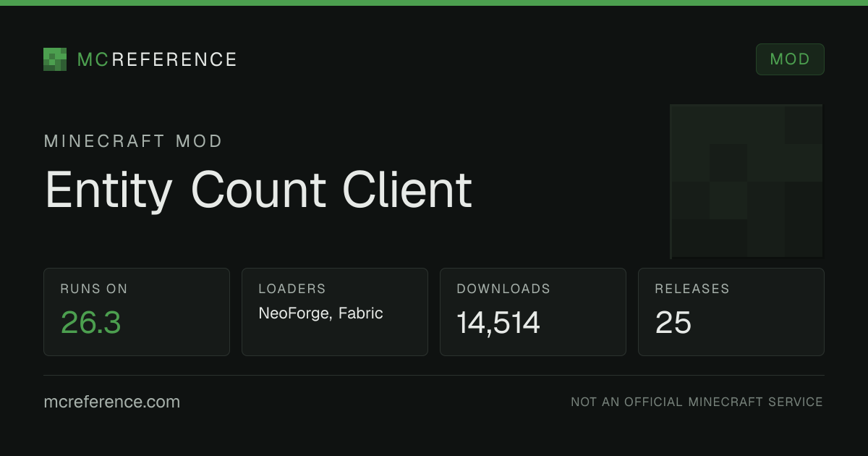Open the mod's pixelated thumbnail image
The height and width of the screenshot is (456, 868).
pyautogui.click(x=746, y=182)
